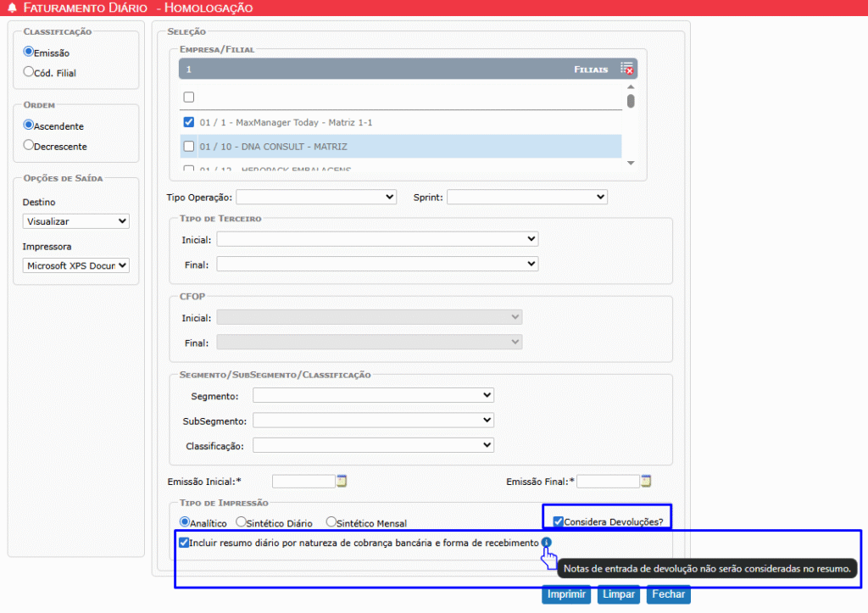The width and height of the screenshot is (868, 613).
Task: Check the 01 / 10 DNA CONSULT checkbox
Action: pos(189,147)
